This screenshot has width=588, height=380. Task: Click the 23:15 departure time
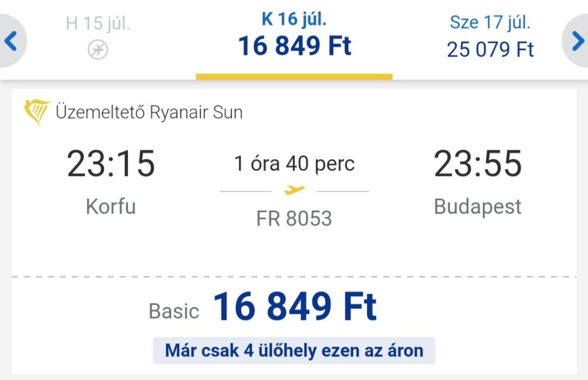click(111, 163)
